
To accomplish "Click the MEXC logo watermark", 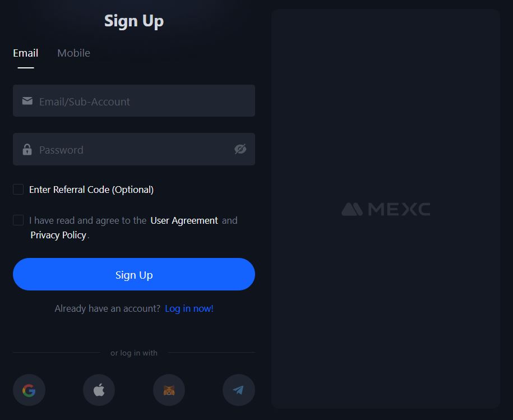I will click(385, 209).
